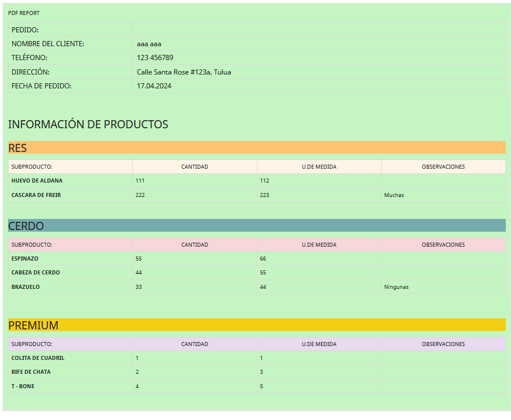Click the phone number 123 456789

pyautogui.click(x=155, y=58)
